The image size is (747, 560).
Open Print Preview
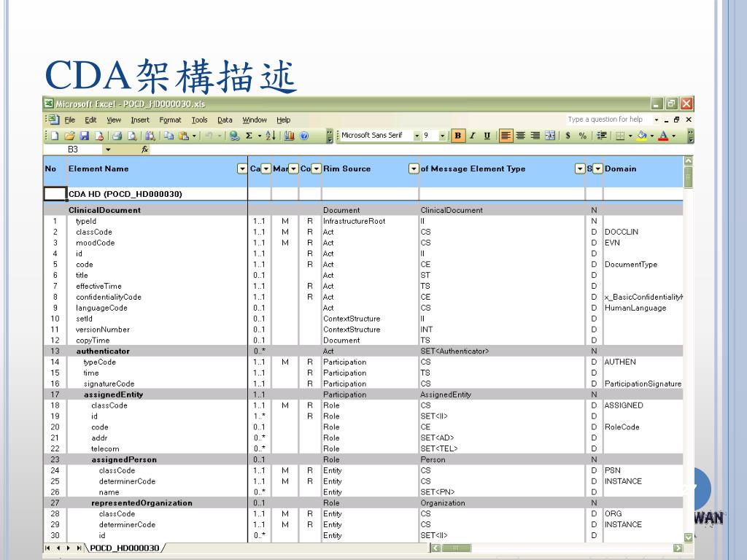coord(132,136)
